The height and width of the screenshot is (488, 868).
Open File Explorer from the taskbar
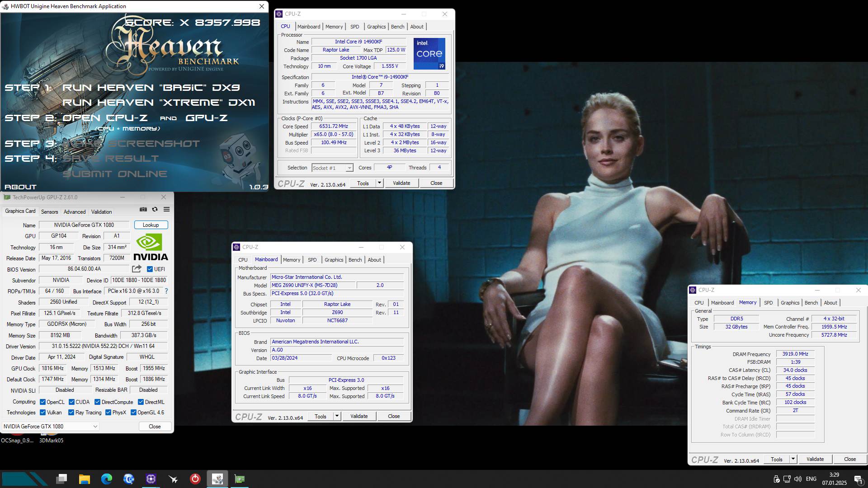84,479
